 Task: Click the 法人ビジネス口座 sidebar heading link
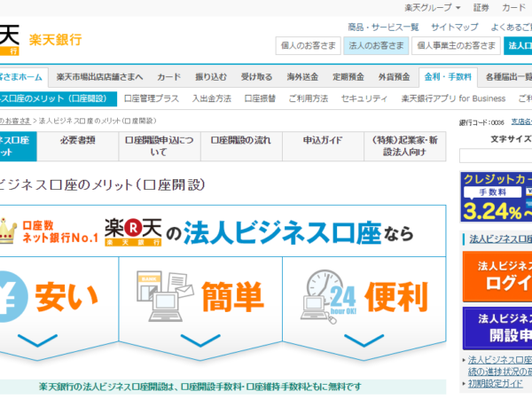pyautogui.click(x=500, y=239)
